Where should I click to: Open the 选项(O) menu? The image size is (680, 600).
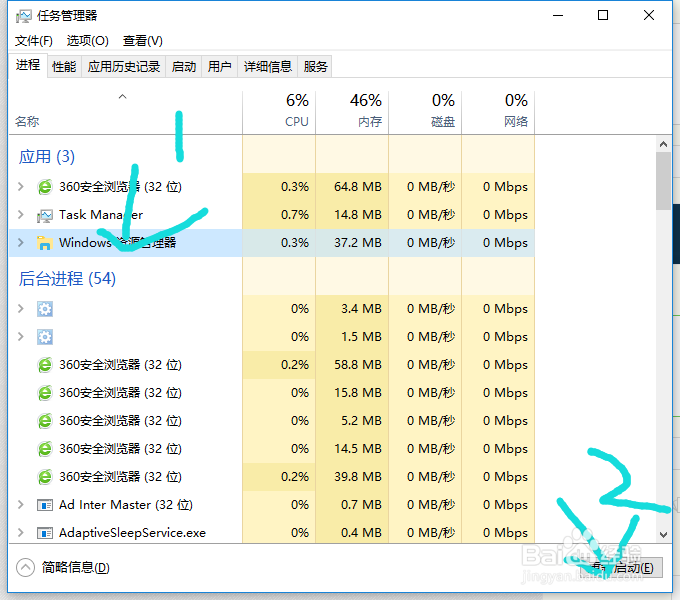click(88, 41)
